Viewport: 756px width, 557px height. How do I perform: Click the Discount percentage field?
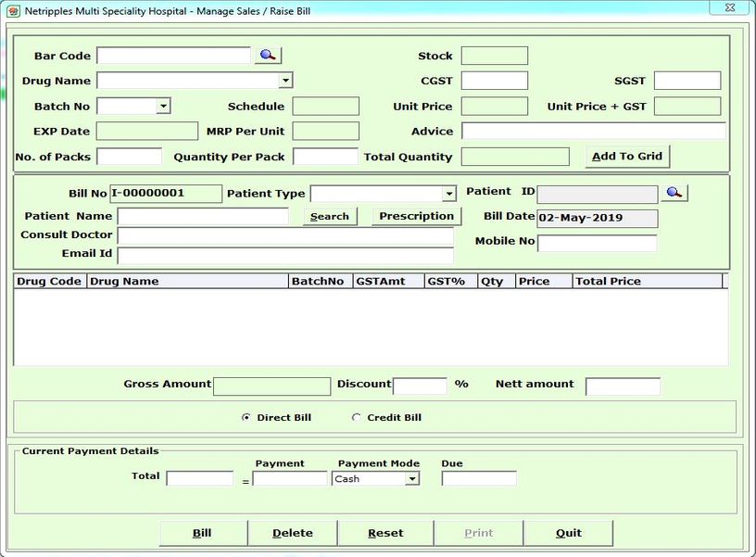click(420, 386)
